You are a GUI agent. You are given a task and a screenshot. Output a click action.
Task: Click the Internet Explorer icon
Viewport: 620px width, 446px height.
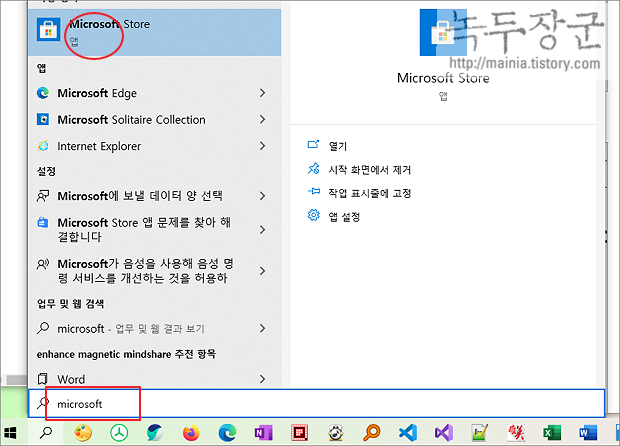click(x=43, y=146)
